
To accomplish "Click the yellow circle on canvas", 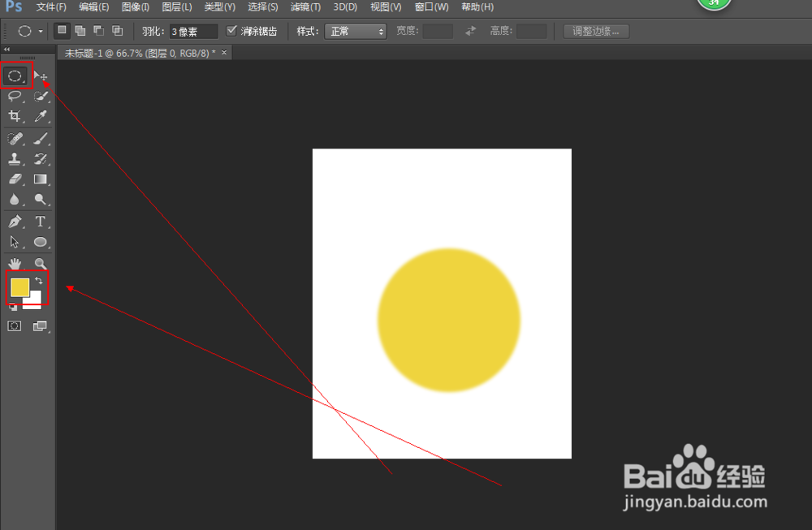I will pyautogui.click(x=449, y=320).
